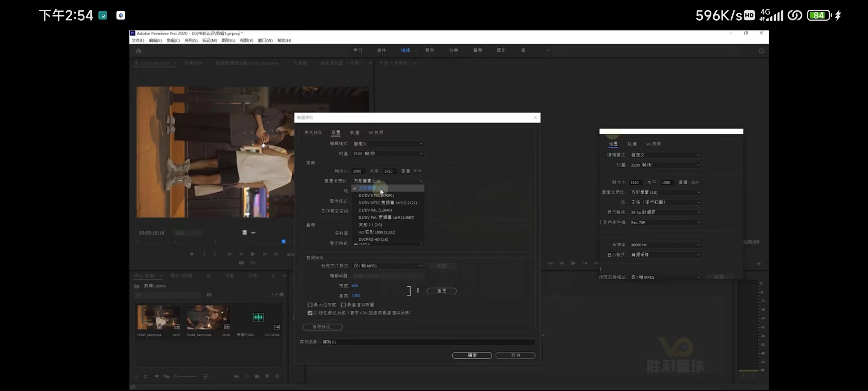The width and height of the screenshot is (868, 391).
Task: Open the 编辑模式 dropdown showing 自定义
Action: click(387, 144)
